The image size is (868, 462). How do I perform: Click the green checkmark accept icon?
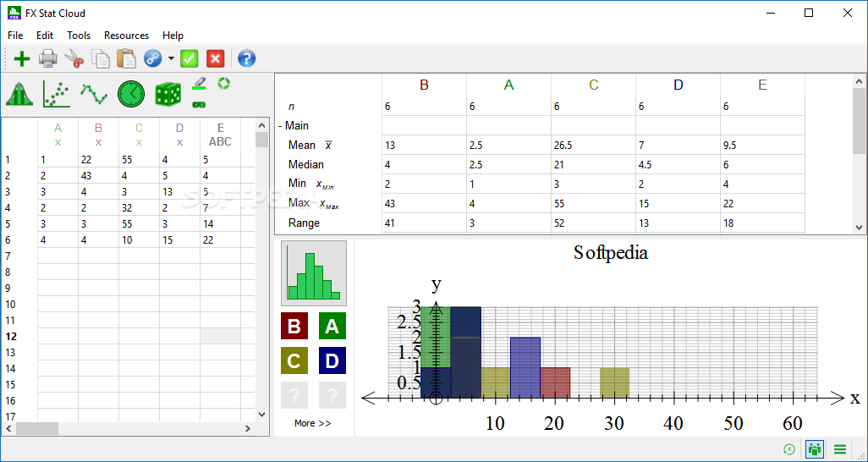pyautogui.click(x=190, y=58)
